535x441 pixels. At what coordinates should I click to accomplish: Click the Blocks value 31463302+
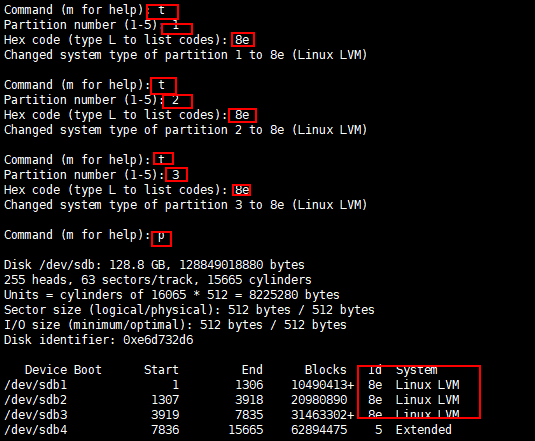[323, 415]
